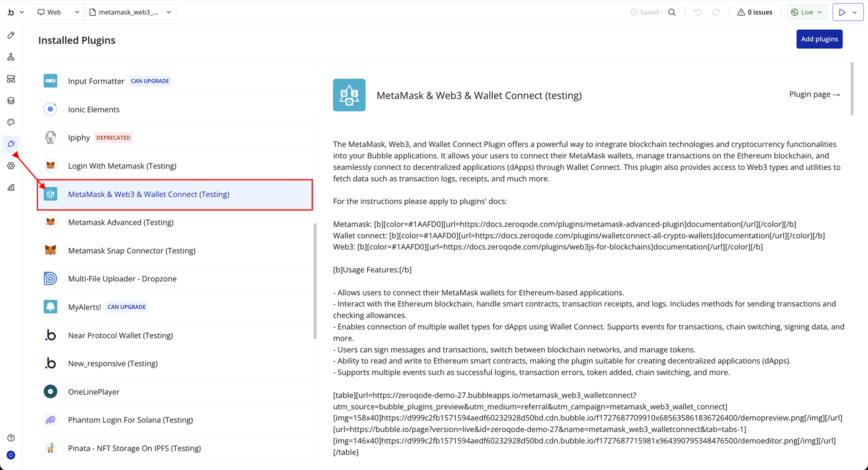Click the 0 issues indicator
The width and height of the screenshot is (868, 470).
pos(755,12)
